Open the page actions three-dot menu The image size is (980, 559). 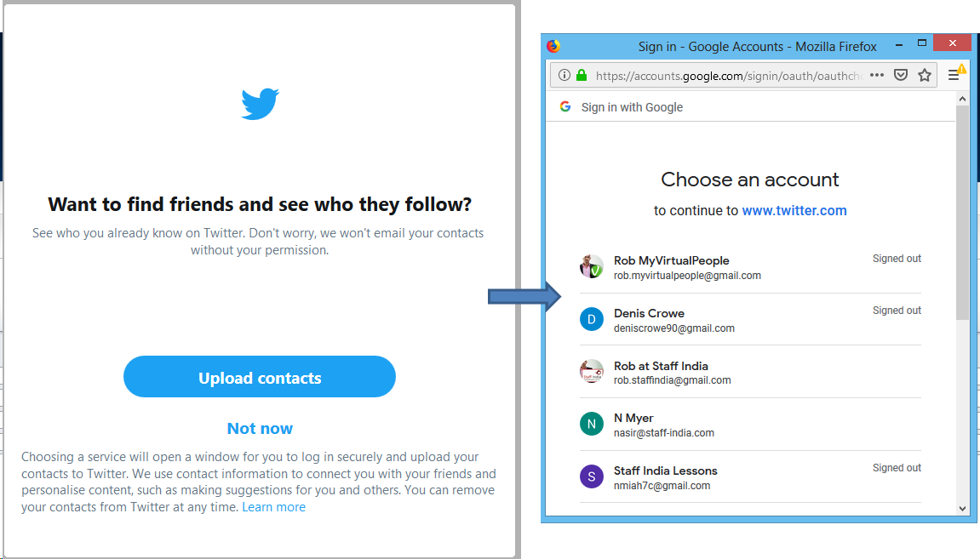877,76
